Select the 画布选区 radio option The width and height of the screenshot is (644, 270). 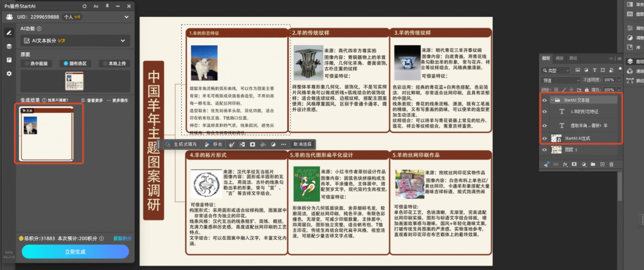click(75, 63)
